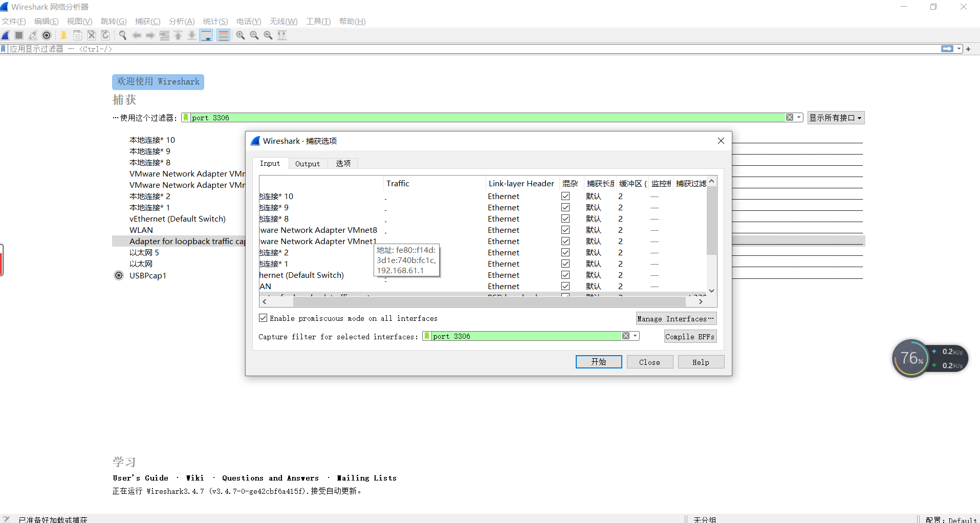980x523 pixels.
Task: Switch to the 选项 tab
Action: (343, 164)
